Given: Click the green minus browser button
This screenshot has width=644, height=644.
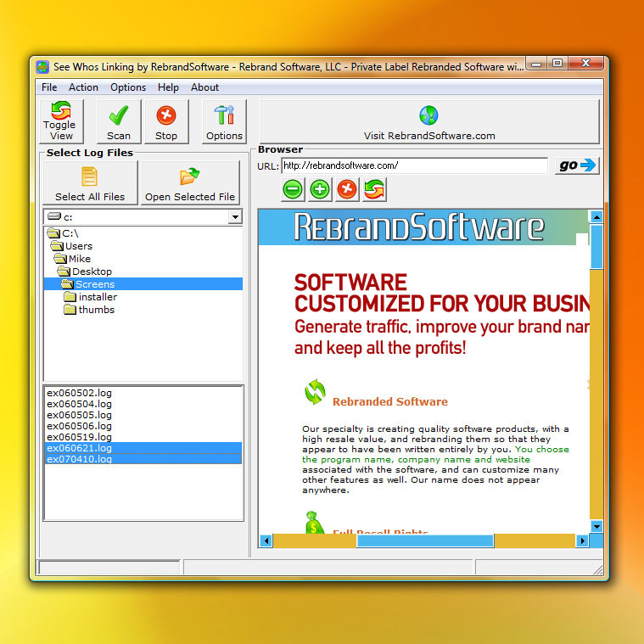Looking at the screenshot, I should [293, 189].
